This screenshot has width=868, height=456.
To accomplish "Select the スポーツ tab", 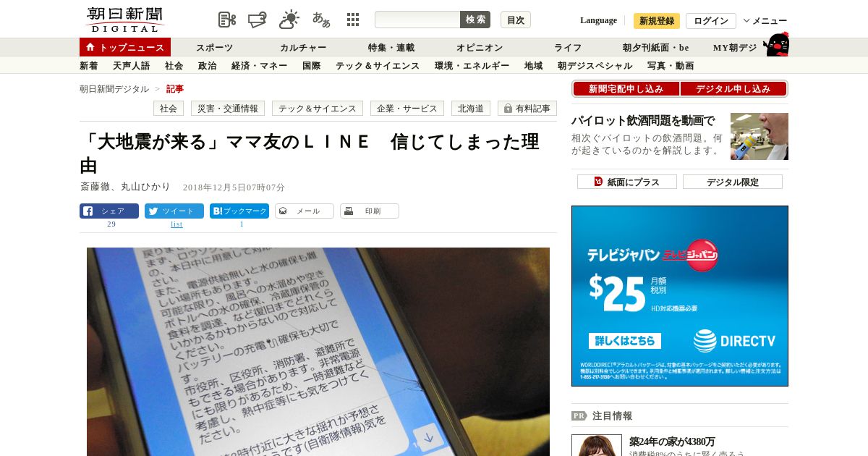I will point(214,48).
